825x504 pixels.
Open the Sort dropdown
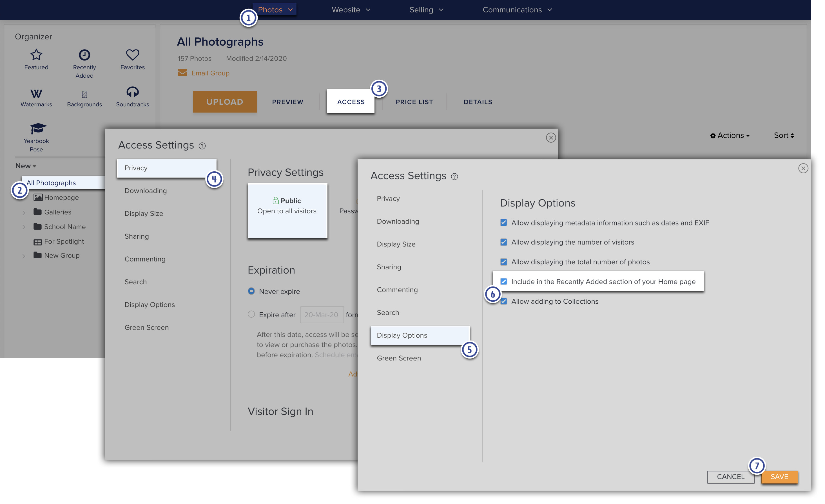click(784, 135)
